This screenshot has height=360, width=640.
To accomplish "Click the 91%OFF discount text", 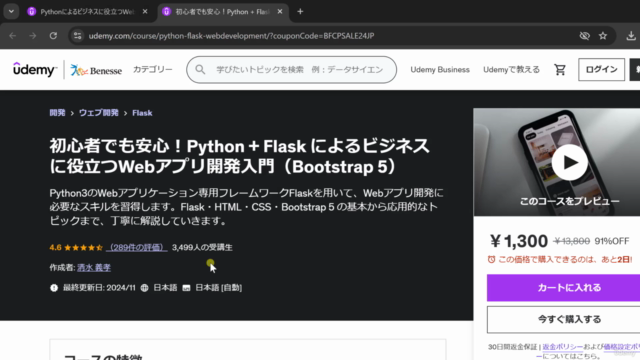I will point(612,241).
